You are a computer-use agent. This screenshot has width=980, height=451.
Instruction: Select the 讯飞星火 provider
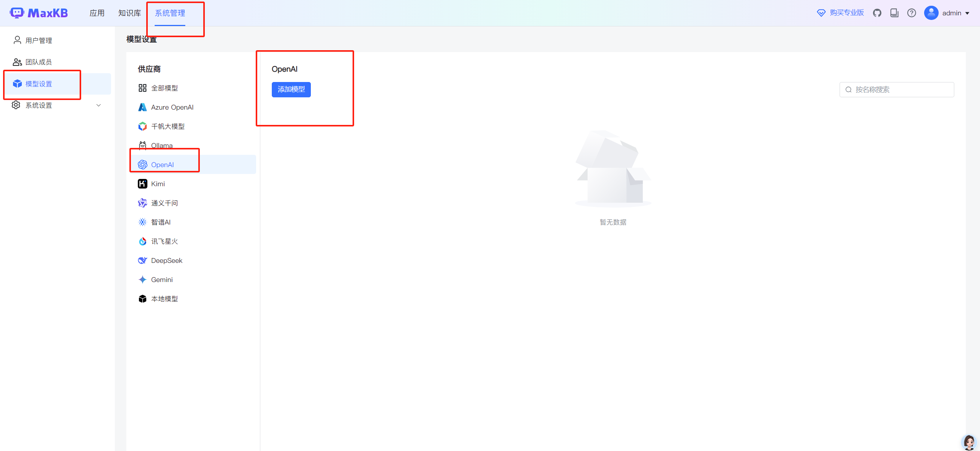coord(164,241)
